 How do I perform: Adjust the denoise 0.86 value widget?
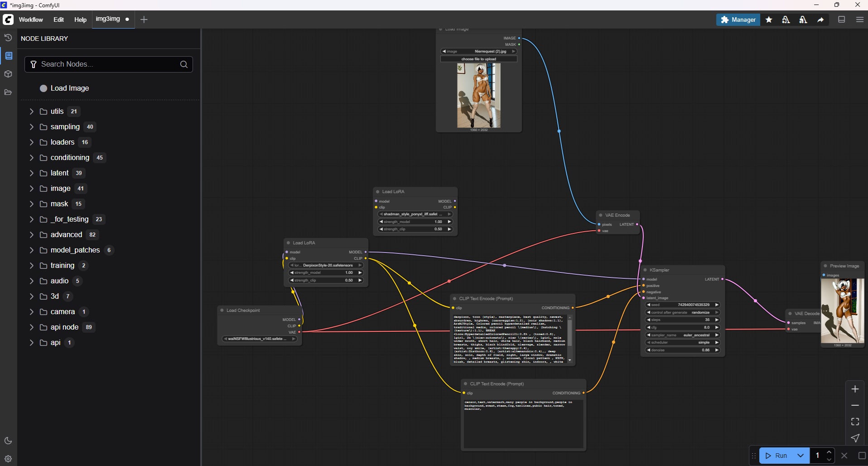pyautogui.click(x=683, y=350)
